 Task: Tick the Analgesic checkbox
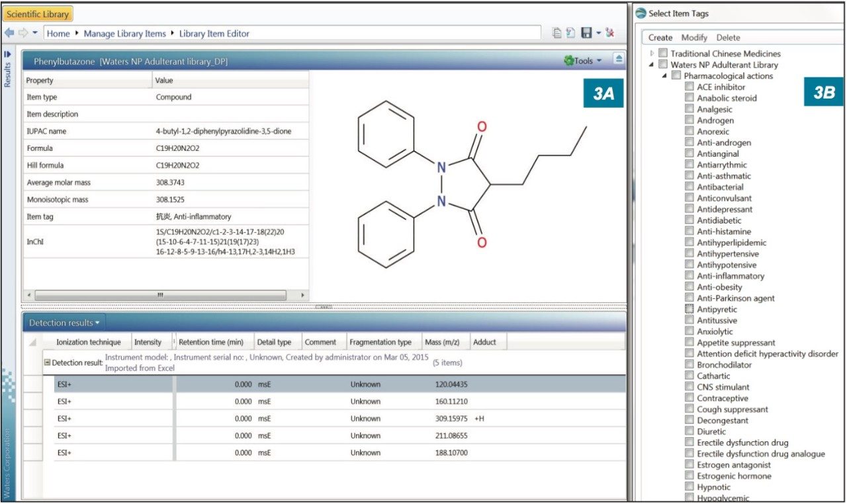[689, 109]
